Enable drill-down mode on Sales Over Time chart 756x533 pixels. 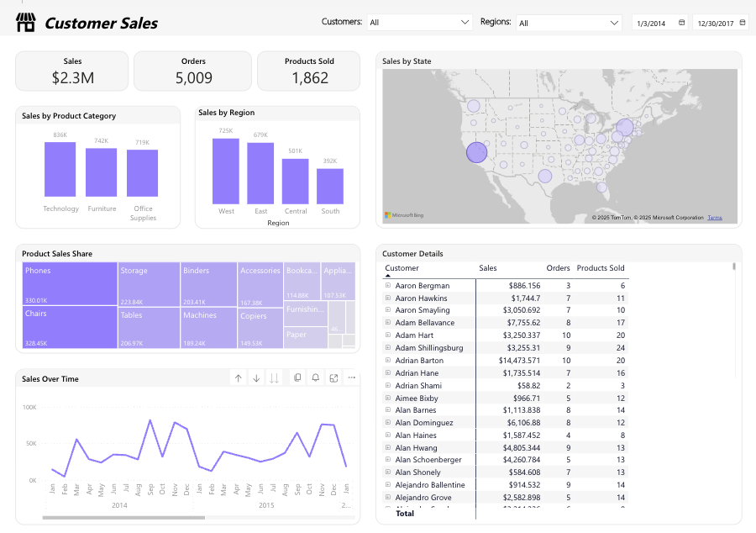tap(257, 378)
